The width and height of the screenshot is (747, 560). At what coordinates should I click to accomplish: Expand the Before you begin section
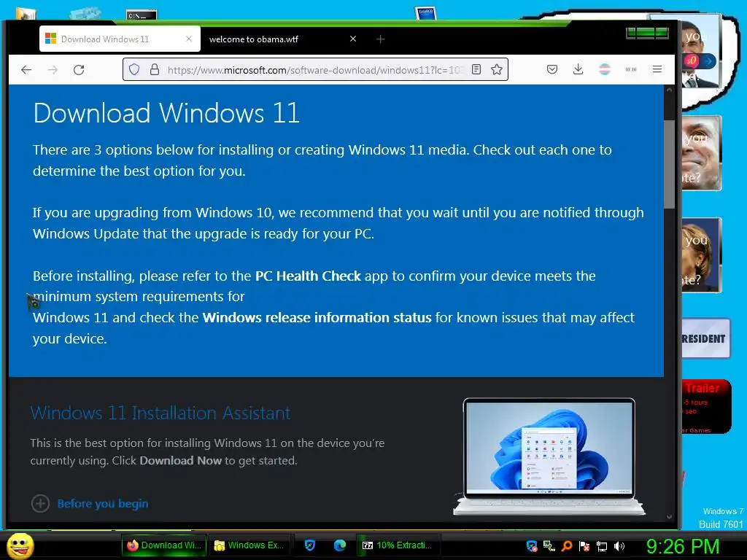41,503
